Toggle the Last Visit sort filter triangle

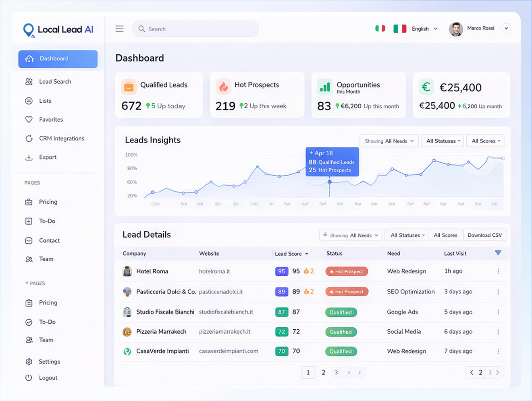point(498,253)
